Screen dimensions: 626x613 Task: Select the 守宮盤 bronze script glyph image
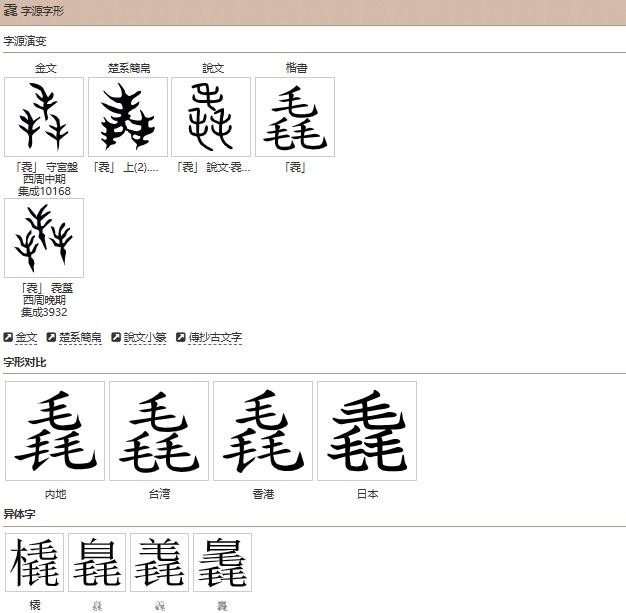[x=44, y=117]
